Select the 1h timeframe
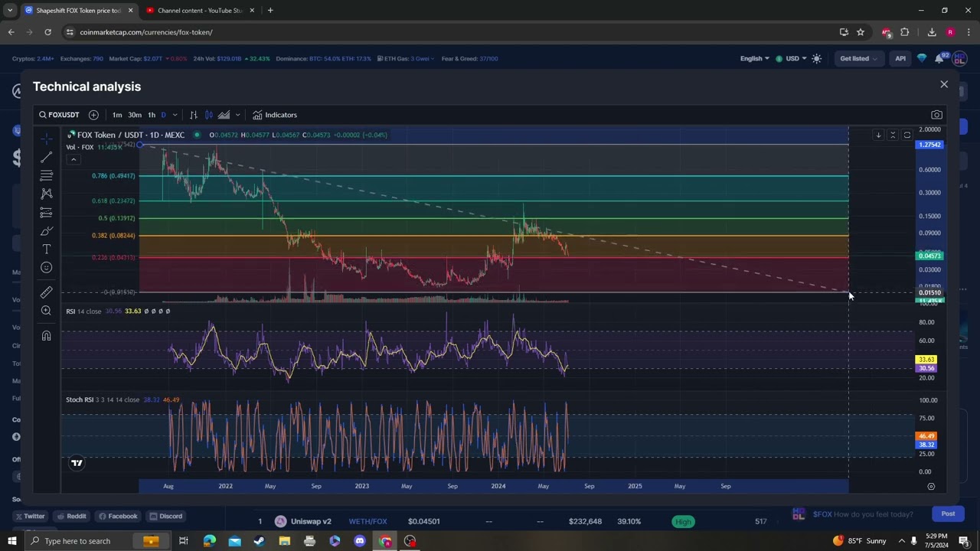 (x=152, y=115)
